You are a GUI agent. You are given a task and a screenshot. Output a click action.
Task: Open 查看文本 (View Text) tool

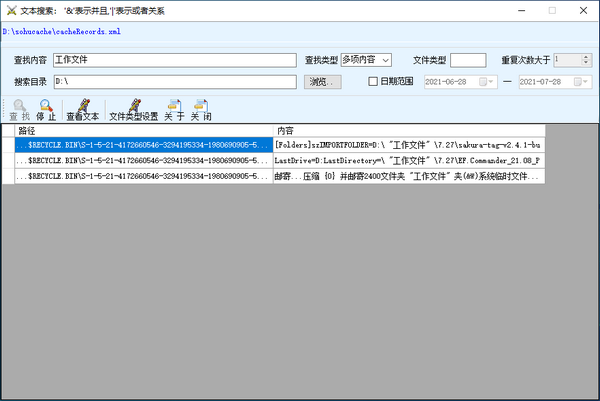[82, 109]
